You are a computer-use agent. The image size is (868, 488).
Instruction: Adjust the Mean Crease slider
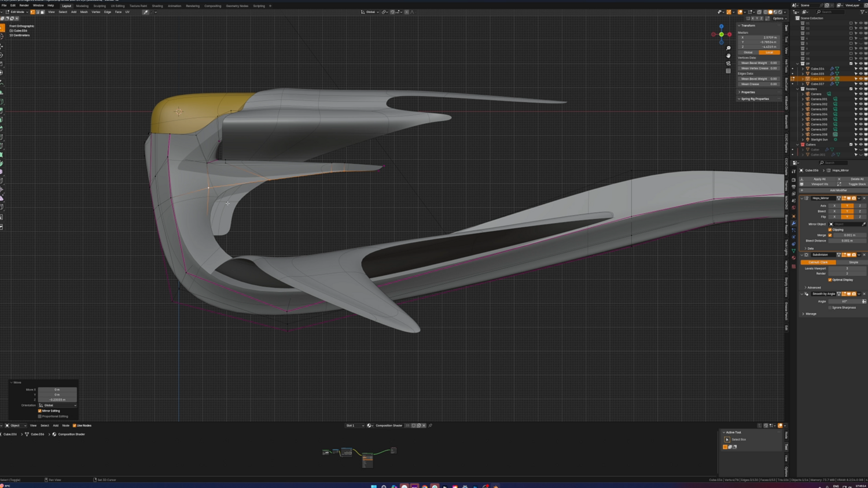click(758, 84)
